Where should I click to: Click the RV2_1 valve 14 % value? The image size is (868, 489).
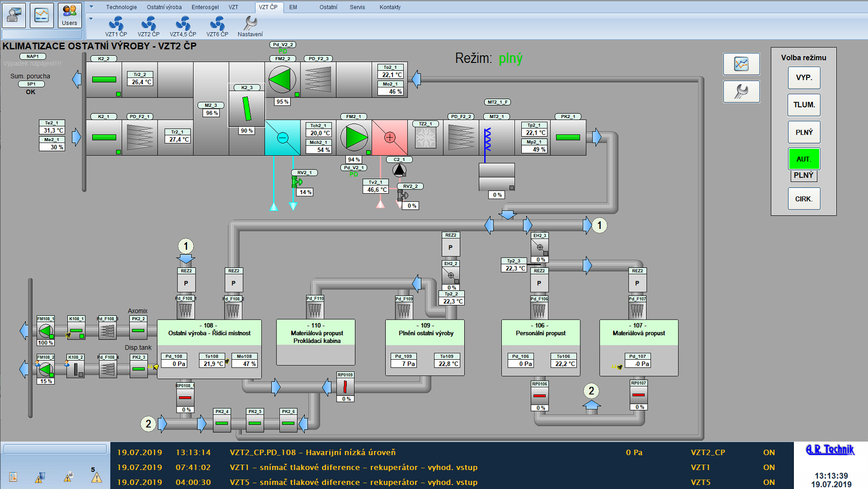pyautogui.click(x=305, y=192)
